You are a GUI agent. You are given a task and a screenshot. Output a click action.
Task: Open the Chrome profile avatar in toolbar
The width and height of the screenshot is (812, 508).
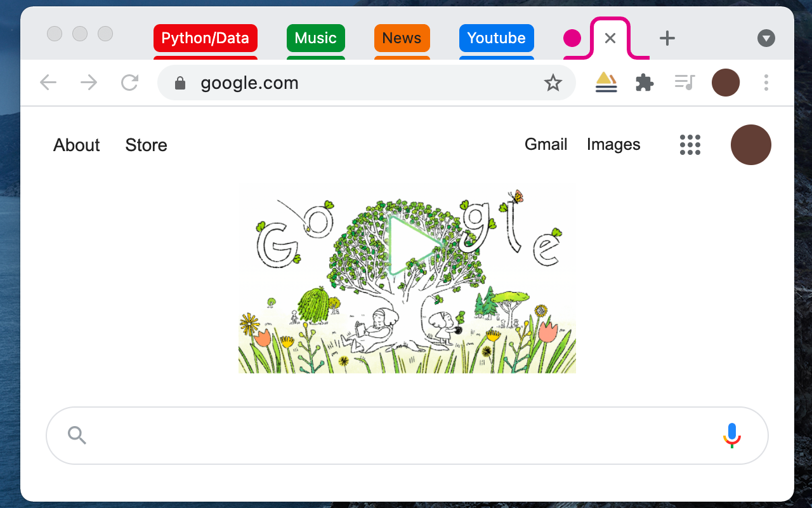pyautogui.click(x=726, y=83)
